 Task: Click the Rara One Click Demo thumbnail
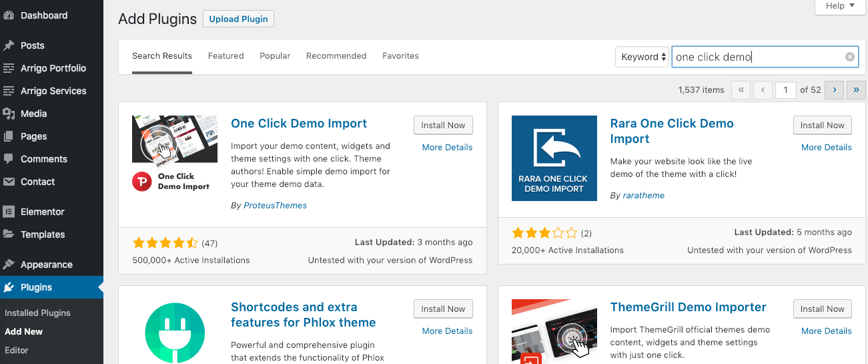[x=554, y=158]
